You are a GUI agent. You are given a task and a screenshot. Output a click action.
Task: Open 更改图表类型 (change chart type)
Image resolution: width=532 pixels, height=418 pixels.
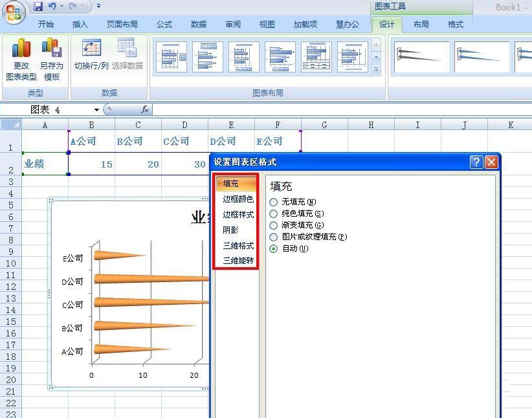21,60
